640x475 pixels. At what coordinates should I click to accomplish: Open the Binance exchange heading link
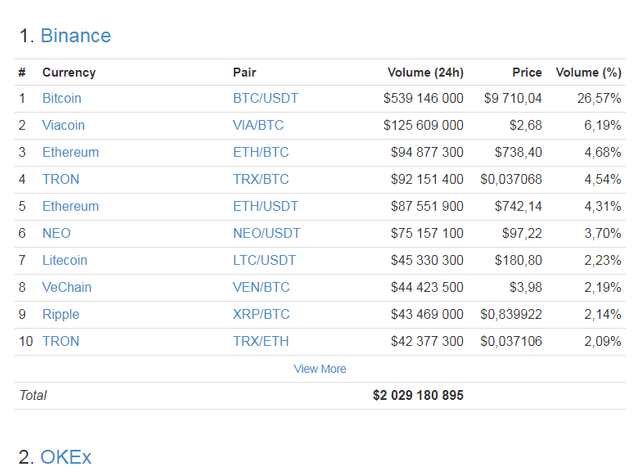tap(75, 36)
